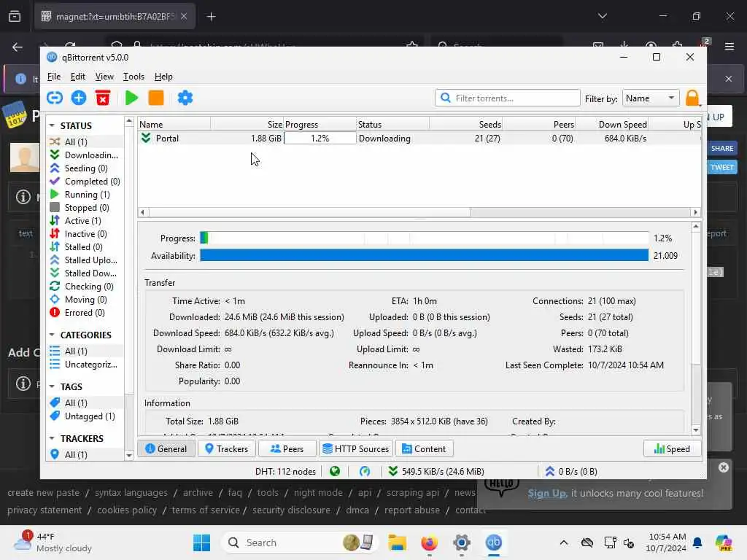The image size is (747, 560).
Task: Switch to the General tab
Action: point(166,448)
